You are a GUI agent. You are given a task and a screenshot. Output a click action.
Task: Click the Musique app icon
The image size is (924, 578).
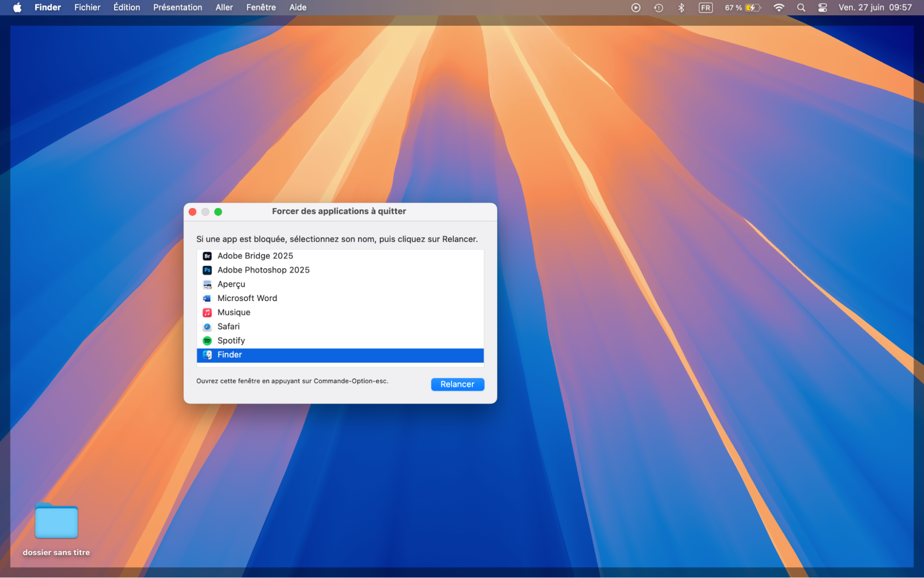click(x=207, y=312)
